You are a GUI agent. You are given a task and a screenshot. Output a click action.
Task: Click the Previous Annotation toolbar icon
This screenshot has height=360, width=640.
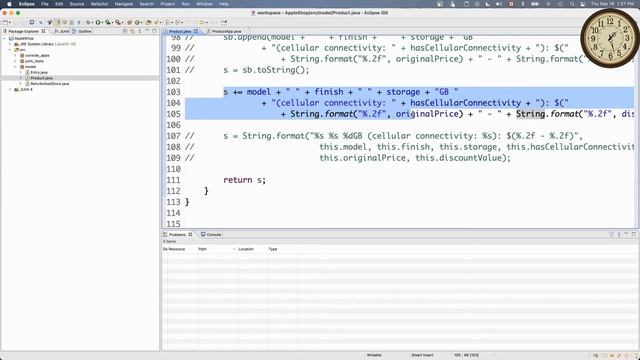[178, 22]
